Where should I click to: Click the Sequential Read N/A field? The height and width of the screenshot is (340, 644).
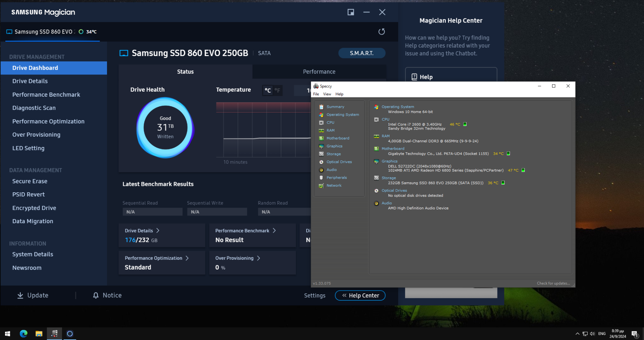152,212
